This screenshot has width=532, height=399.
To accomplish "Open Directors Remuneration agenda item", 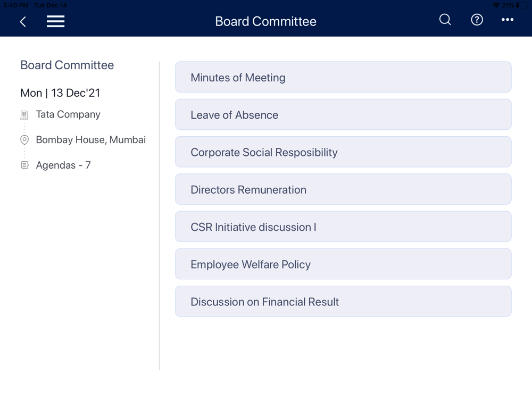I will (343, 189).
